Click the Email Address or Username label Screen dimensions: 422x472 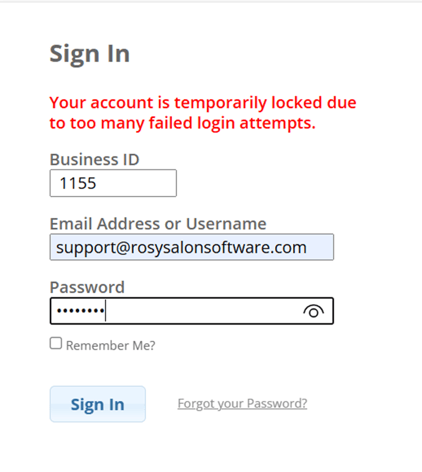(158, 223)
